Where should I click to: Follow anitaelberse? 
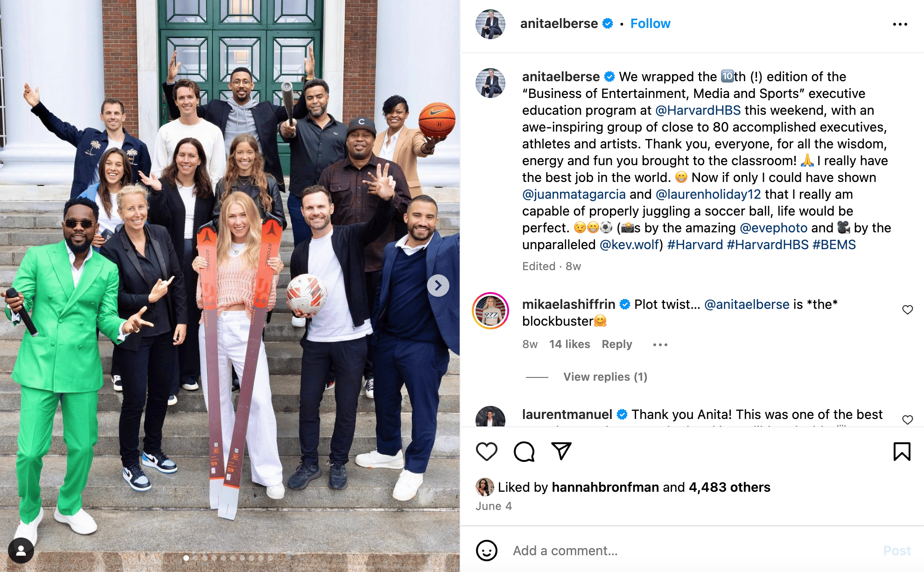pyautogui.click(x=650, y=24)
